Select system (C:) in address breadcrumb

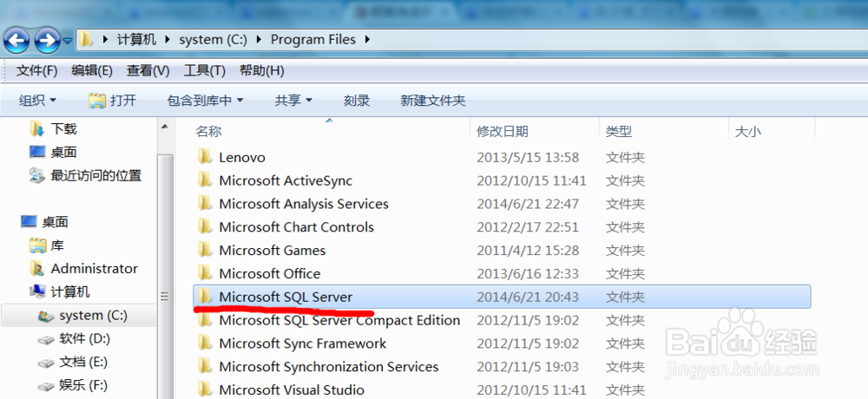(213, 39)
